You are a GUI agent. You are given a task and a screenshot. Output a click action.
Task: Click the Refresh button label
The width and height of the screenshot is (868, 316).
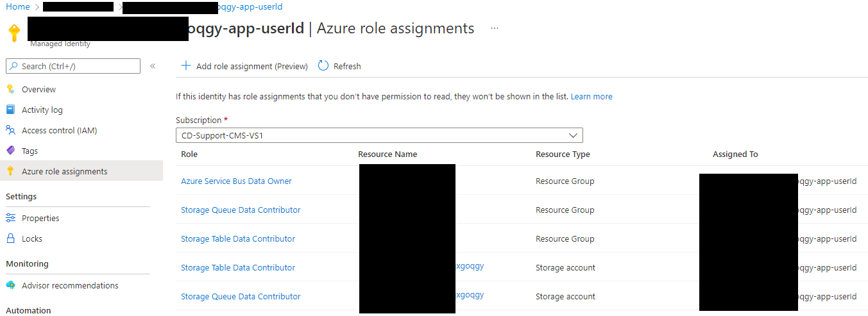347,66
